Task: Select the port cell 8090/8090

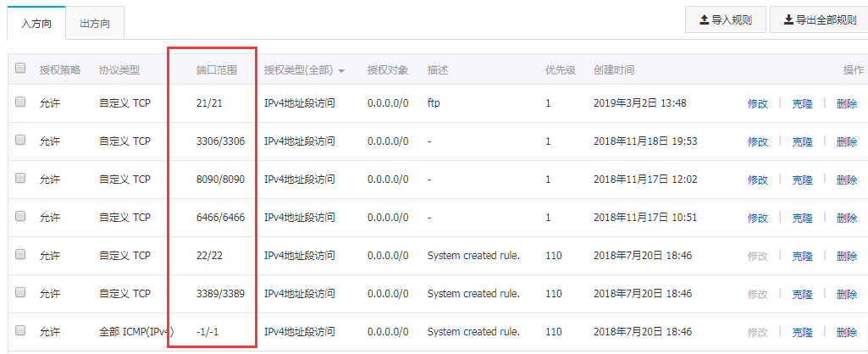Action: [x=220, y=180]
